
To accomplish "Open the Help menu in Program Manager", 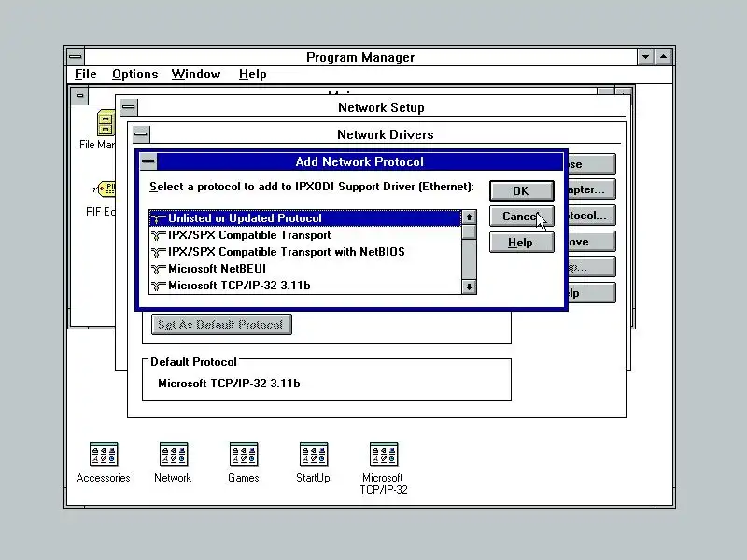I will coord(252,75).
